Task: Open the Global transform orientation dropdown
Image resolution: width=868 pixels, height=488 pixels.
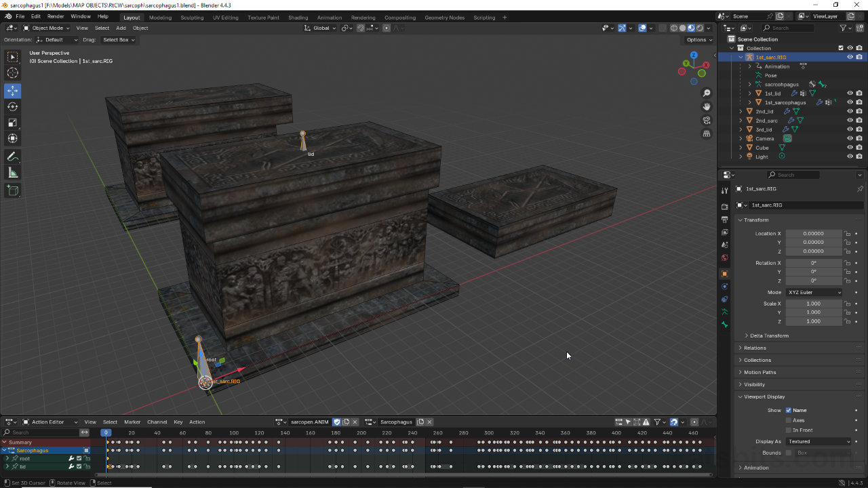Action: pyautogui.click(x=320, y=28)
